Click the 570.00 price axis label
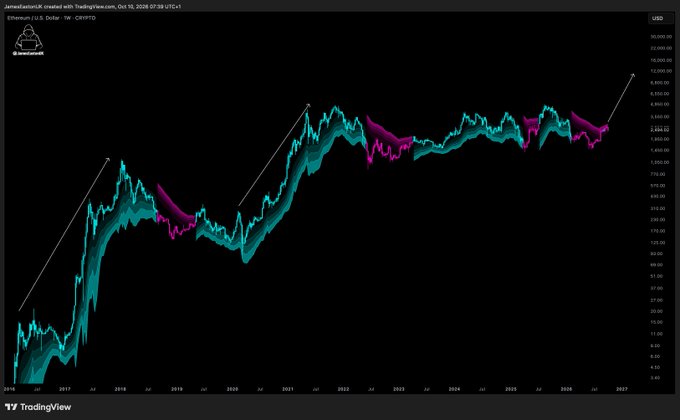The image size is (680, 420). (657, 186)
